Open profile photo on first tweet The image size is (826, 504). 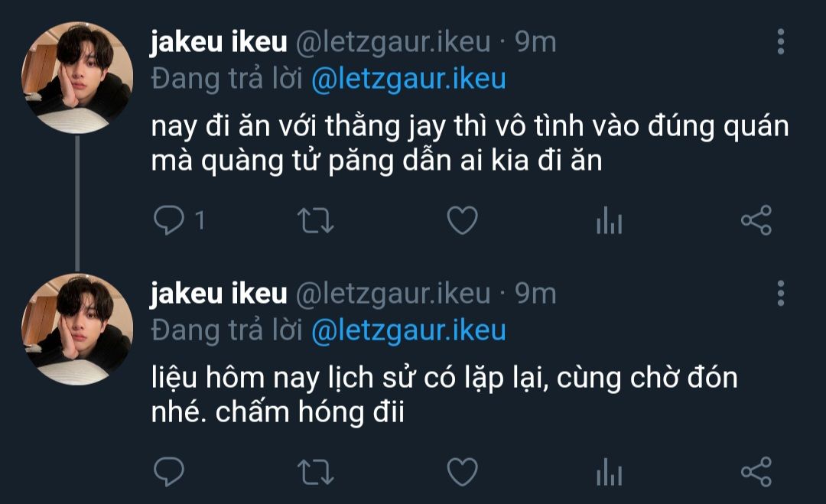point(77,77)
